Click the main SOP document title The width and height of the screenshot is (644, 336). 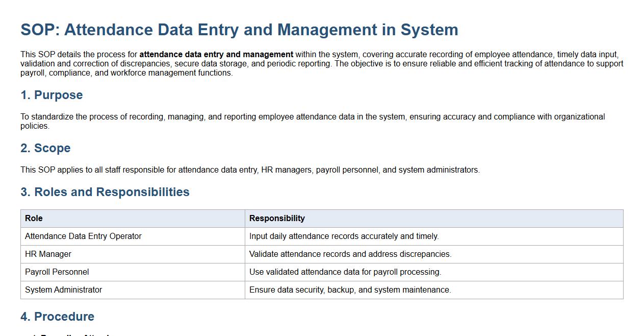239,30
